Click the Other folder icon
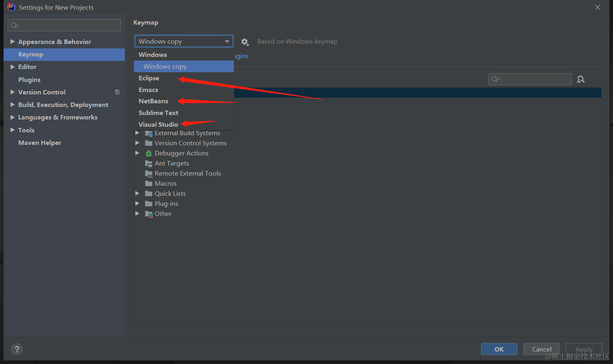The image size is (613, 364). (x=149, y=214)
